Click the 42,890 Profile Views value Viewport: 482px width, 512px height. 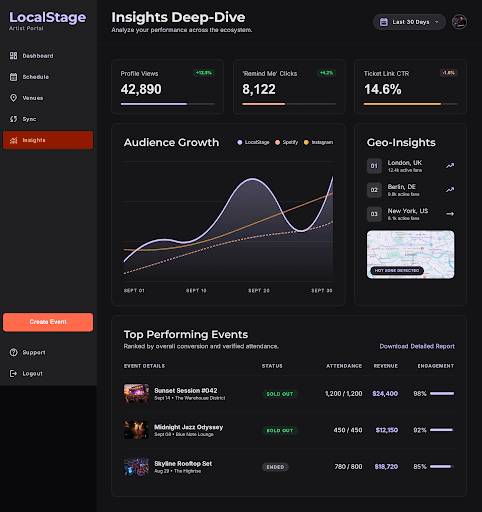click(x=141, y=89)
